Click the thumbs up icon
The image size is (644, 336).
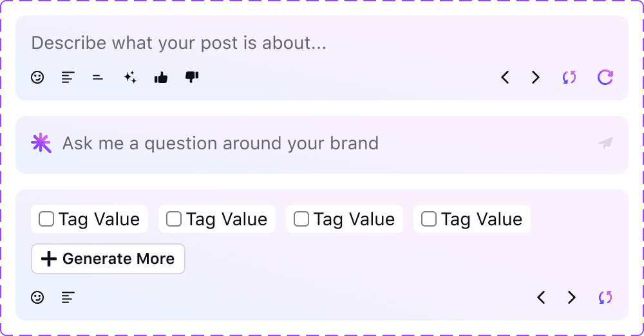[161, 77]
